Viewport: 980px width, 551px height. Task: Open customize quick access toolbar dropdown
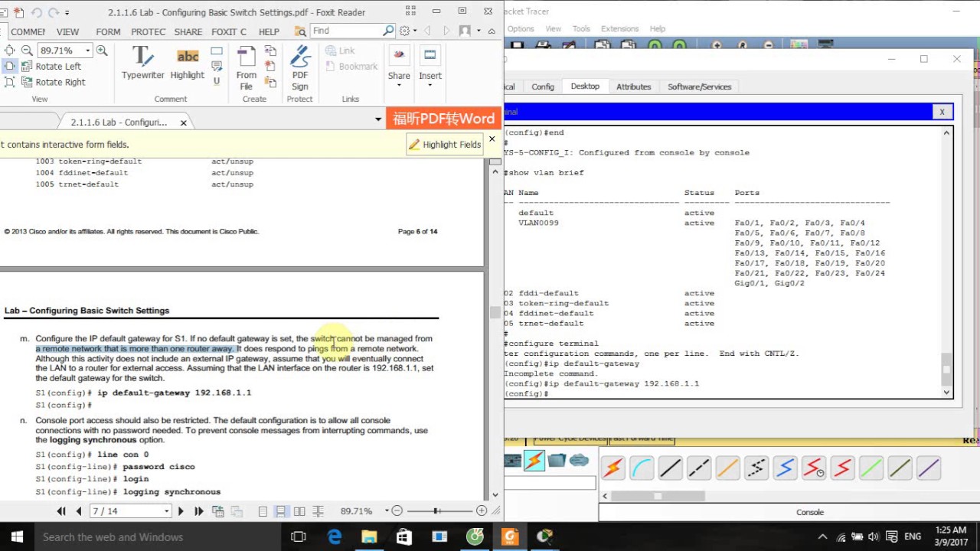67,13
